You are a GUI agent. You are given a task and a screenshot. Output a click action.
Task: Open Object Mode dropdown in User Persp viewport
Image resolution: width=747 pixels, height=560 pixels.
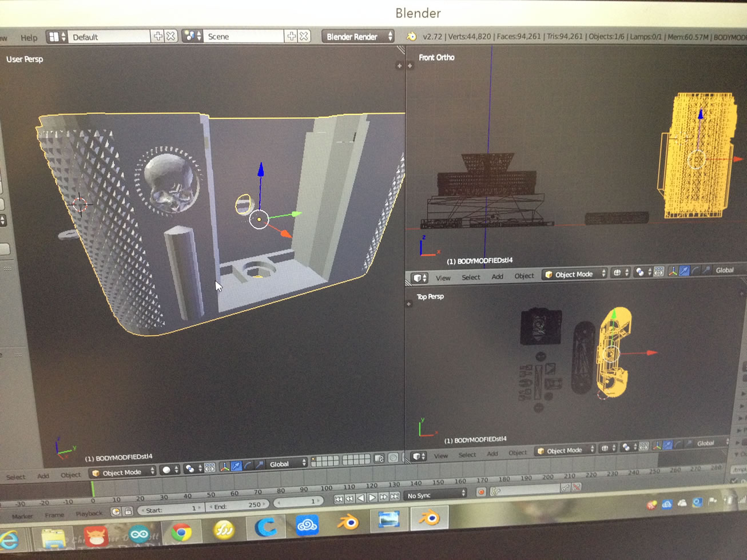click(123, 472)
